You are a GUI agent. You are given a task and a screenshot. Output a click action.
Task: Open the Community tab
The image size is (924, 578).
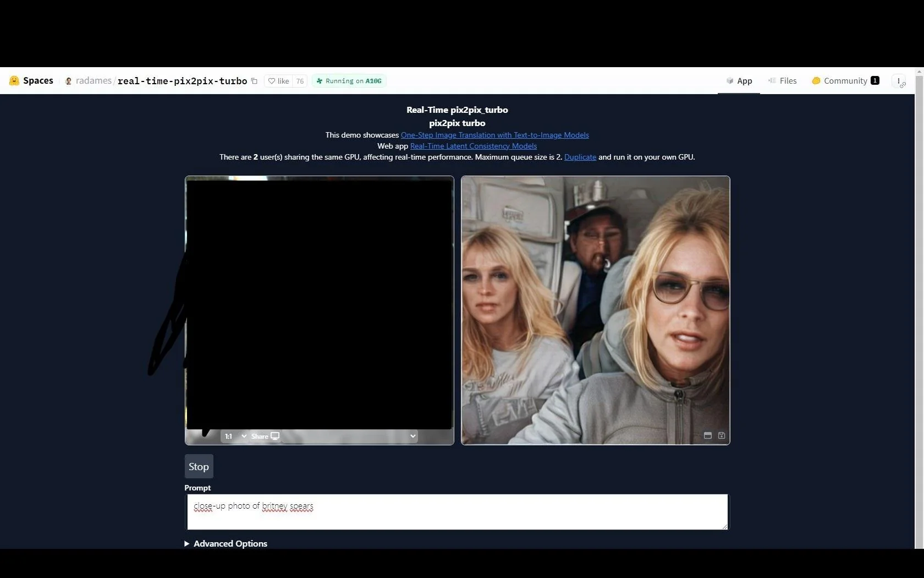coord(845,81)
